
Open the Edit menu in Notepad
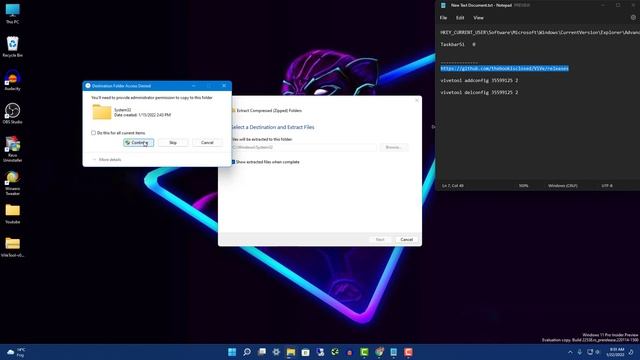coord(460,18)
